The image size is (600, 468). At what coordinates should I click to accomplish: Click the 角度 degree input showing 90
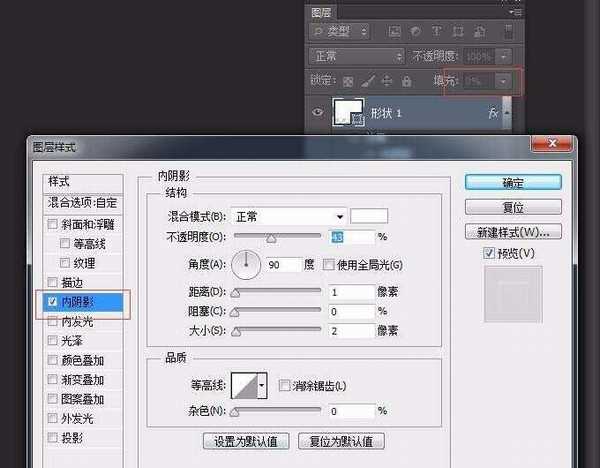(x=284, y=264)
